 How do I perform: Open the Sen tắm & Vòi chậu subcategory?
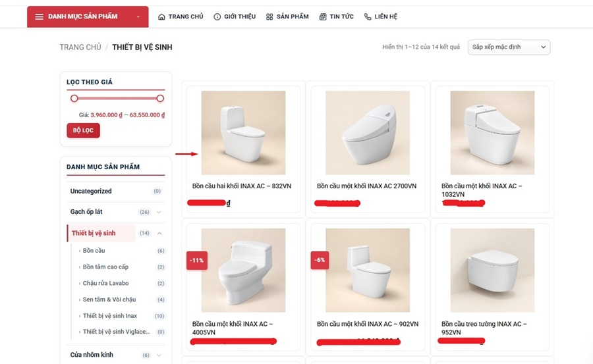(x=109, y=299)
